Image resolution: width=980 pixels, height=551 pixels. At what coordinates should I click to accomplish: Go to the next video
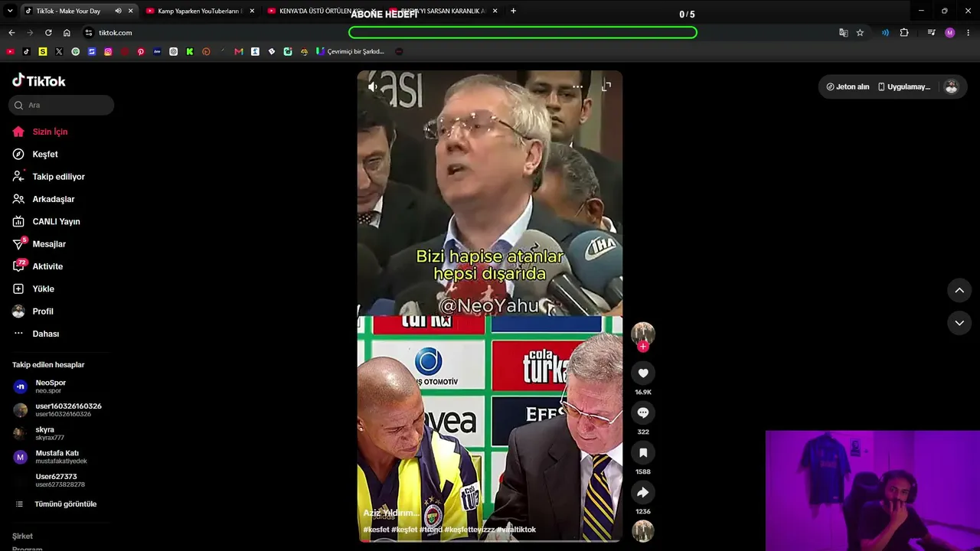click(x=959, y=323)
